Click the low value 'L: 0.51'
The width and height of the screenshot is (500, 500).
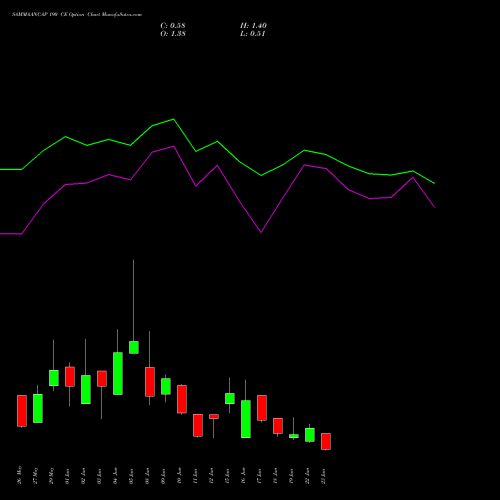pyautogui.click(x=252, y=34)
